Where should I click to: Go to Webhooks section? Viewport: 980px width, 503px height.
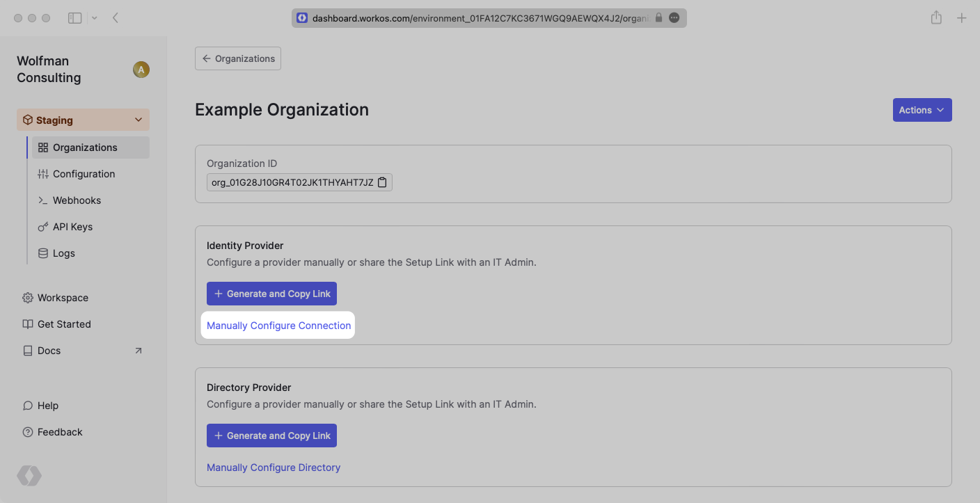pyautogui.click(x=77, y=200)
